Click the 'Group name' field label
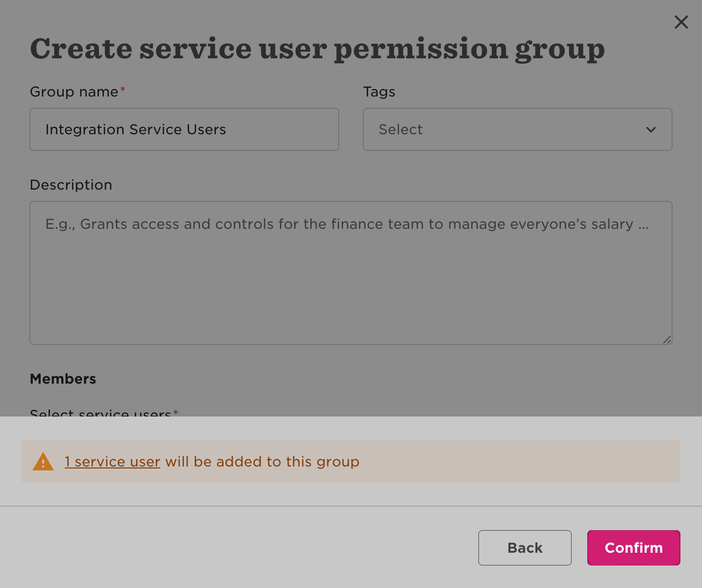Image resolution: width=702 pixels, height=588 pixels. coord(74,92)
